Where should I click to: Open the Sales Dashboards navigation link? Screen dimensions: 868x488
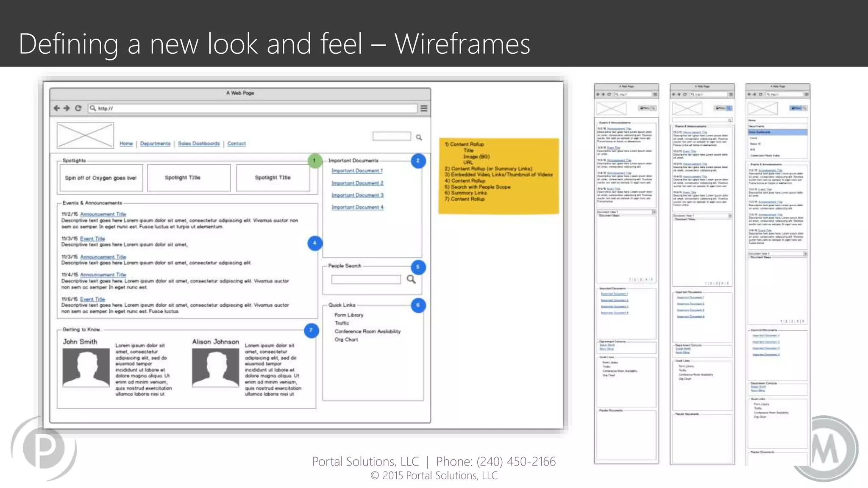tap(199, 144)
